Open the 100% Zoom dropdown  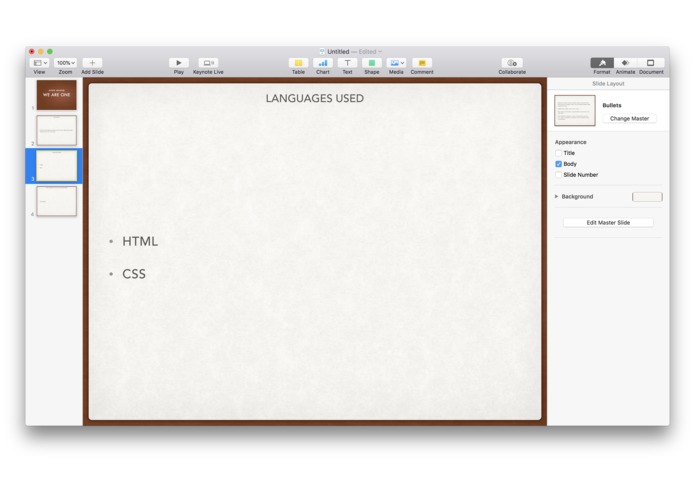[66, 63]
